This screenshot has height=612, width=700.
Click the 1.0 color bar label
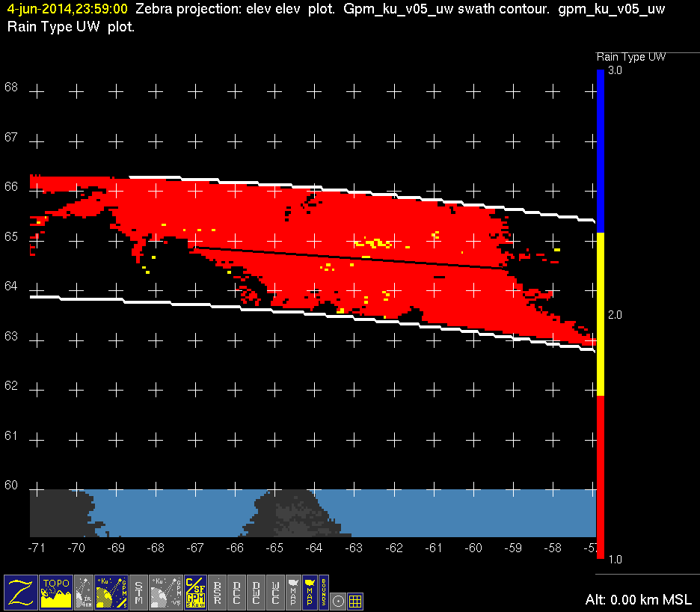point(615,560)
